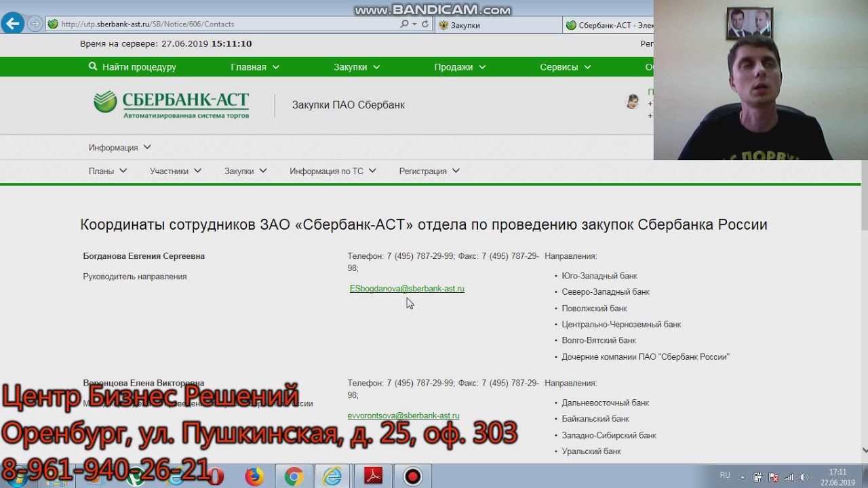Image resolution: width=868 pixels, height=488 pixels.
Task: Open the Продажи menu
Action: coord(460,67)
